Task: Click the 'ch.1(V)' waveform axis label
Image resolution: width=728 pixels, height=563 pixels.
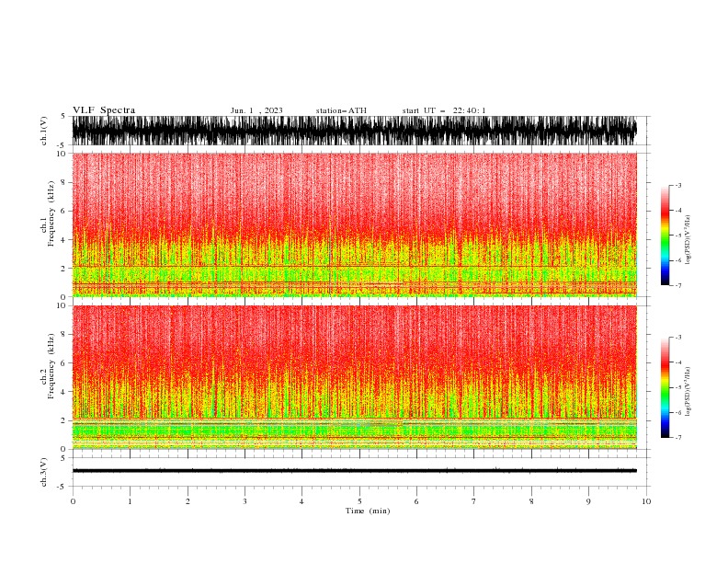Action: pos(43,131)
